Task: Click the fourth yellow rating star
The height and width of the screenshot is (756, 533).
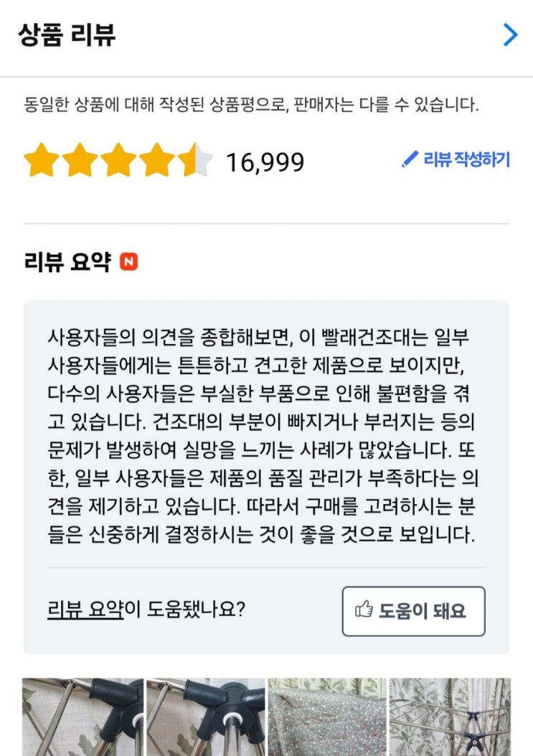Action: 156,160
